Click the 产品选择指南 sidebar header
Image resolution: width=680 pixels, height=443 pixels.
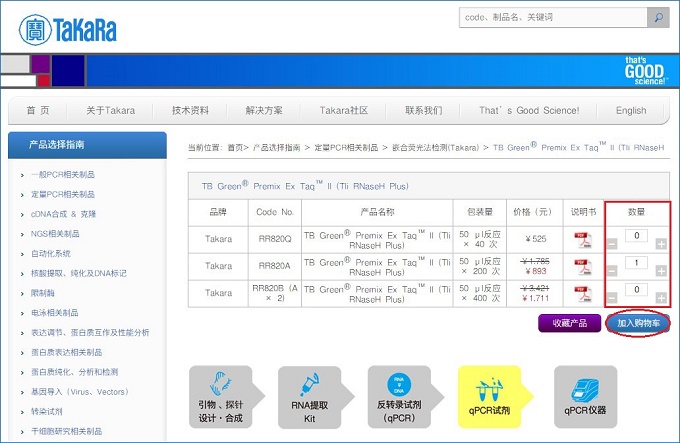[87, 145]
